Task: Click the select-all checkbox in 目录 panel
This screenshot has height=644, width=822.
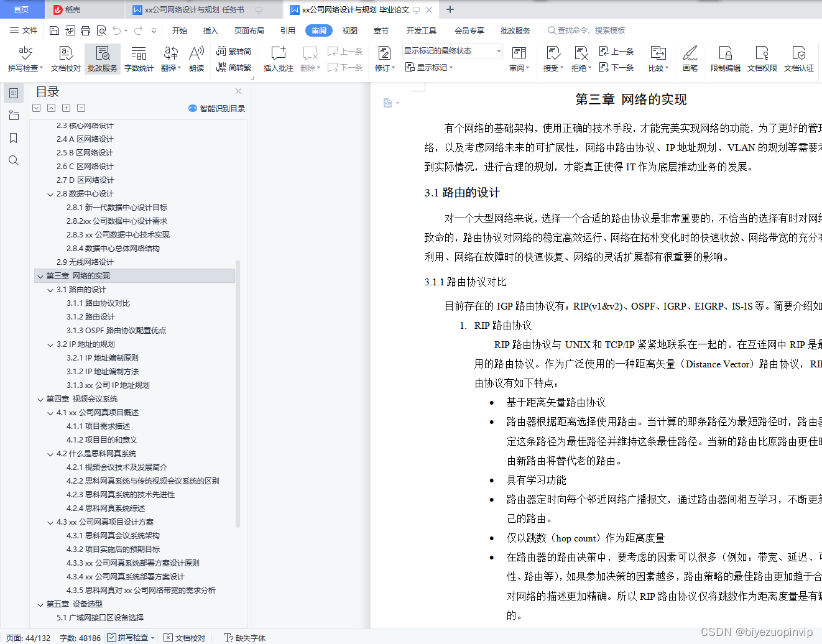Action: click(36, 108)
